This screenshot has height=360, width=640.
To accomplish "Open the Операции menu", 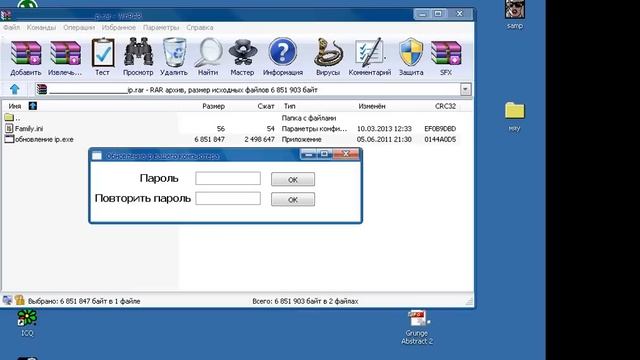I will tap(79, 28).
